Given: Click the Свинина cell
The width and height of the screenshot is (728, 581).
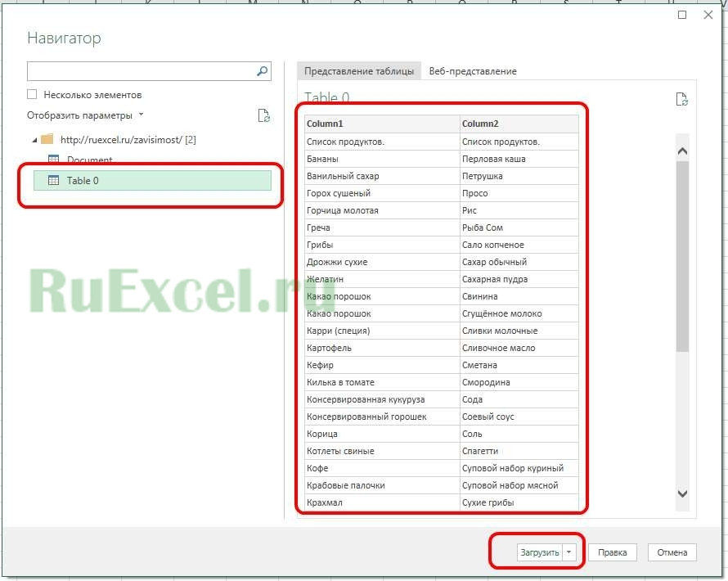Looking at the screenshot, I should point(519,296).
